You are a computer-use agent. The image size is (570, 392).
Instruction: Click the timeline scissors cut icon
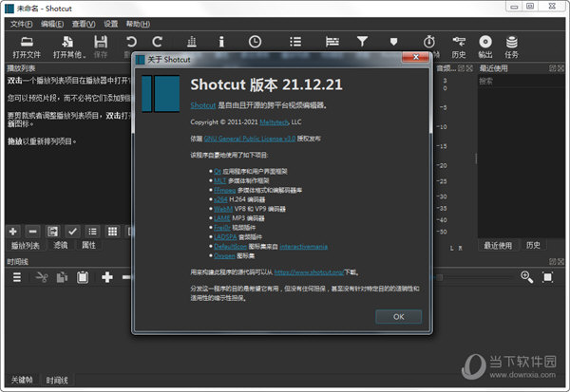click(42, 277)
